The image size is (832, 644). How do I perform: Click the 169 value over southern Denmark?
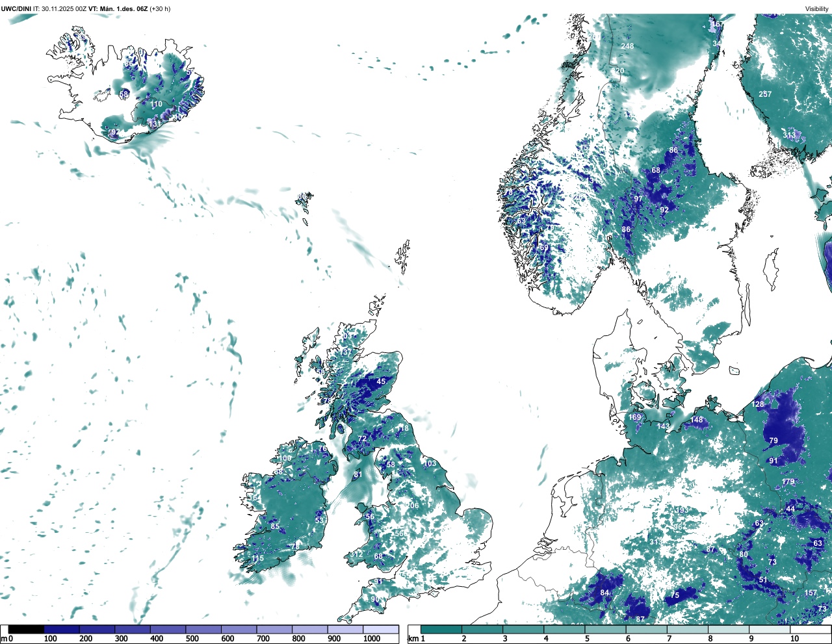click(635, 417)
